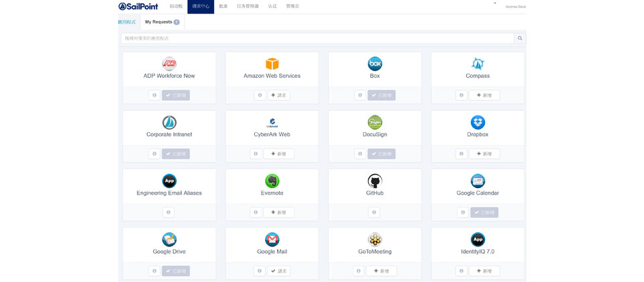Screen dimensions: 644x282
Task: Click the GoToMeeting flower icon
Action: point(375,240)
